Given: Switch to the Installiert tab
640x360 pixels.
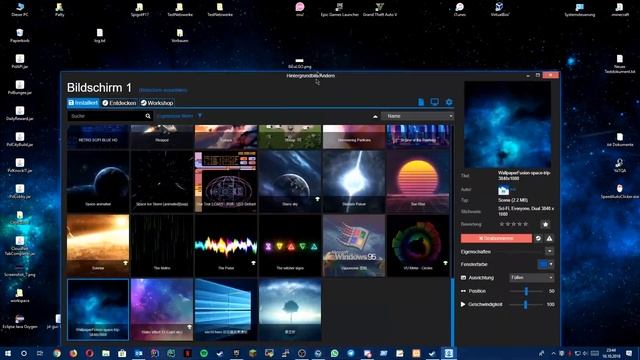Looking at the screenshot, I should coord(83,103).
